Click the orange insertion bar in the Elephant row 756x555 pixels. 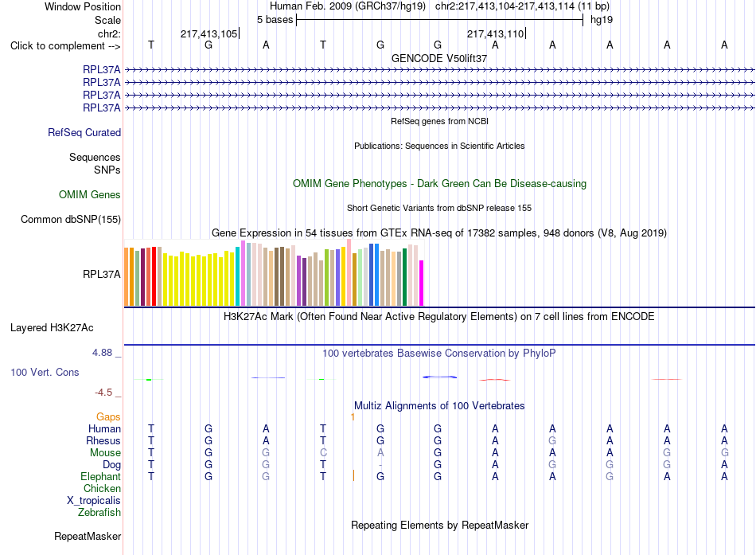(353, 476)
